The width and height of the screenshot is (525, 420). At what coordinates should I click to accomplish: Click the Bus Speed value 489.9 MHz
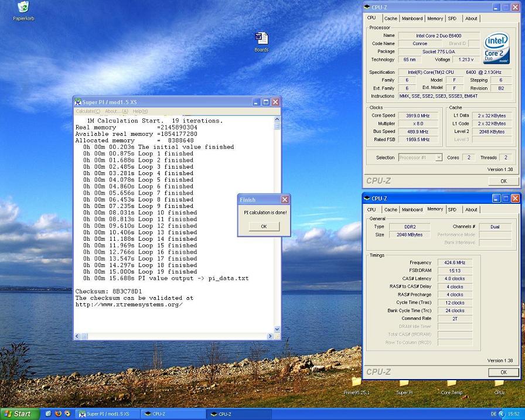pos(418,132)
